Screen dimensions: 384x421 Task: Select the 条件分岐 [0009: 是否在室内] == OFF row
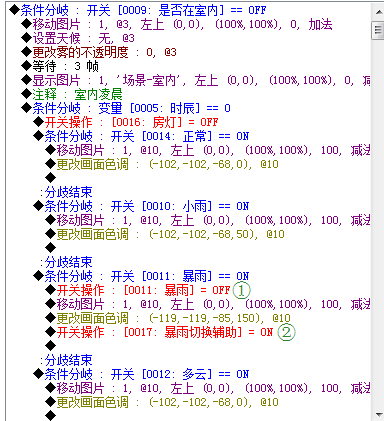[138, 10]
